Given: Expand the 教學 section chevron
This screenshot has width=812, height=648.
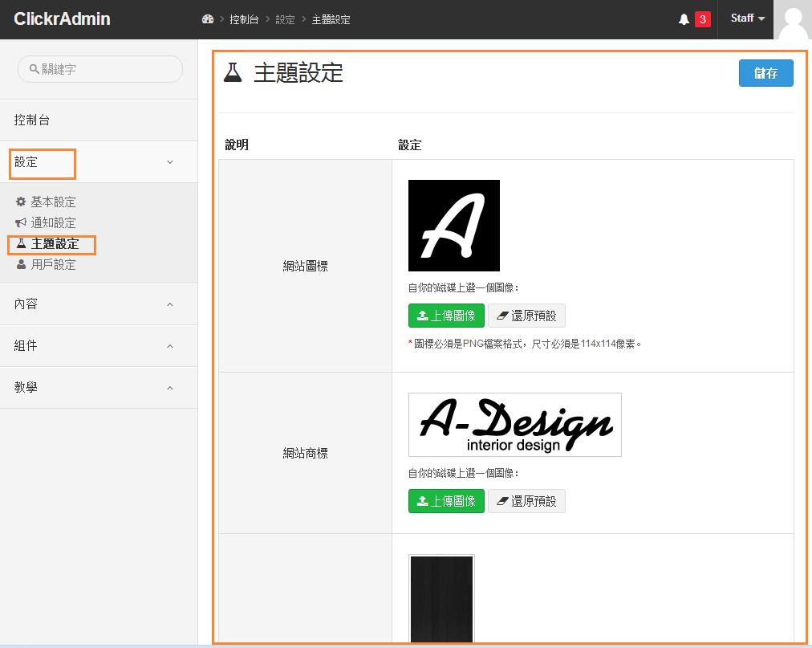Looking at the screenshot, I should [170, 388].
